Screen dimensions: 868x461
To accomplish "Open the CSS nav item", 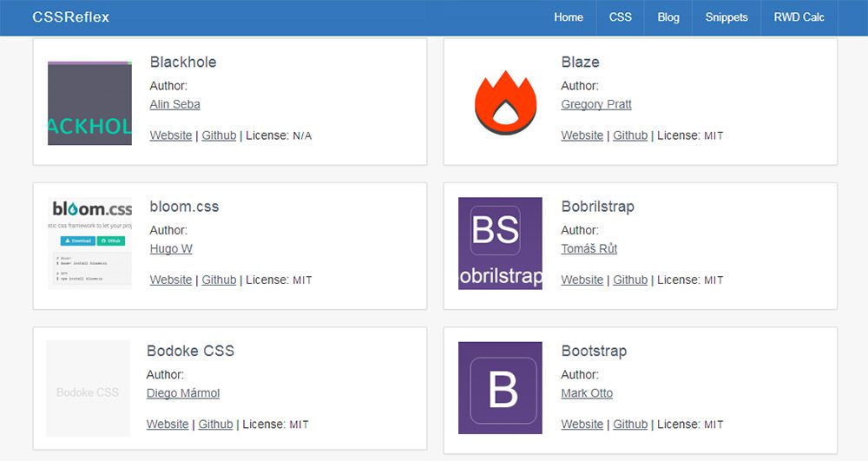I will (x=620, y=17).
